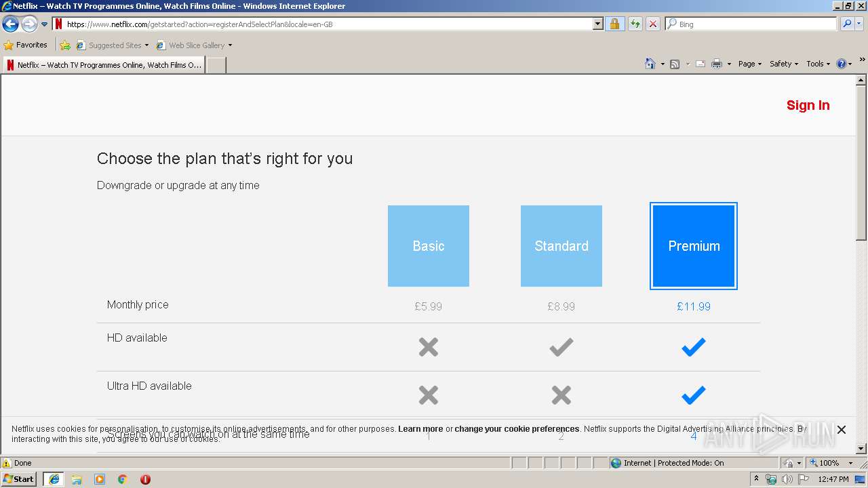Select the Basic plan tile
The width and height of the screenshot is (868, 488).
[x=429, y=246]
